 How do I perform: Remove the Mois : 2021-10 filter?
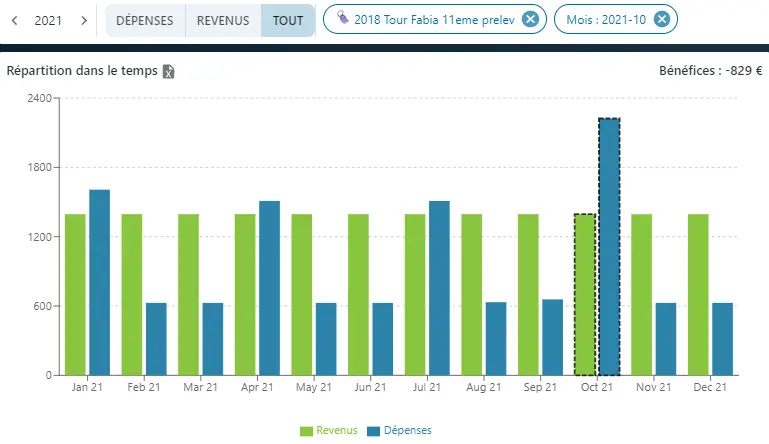pyautogui.click(x=662, y=20)
